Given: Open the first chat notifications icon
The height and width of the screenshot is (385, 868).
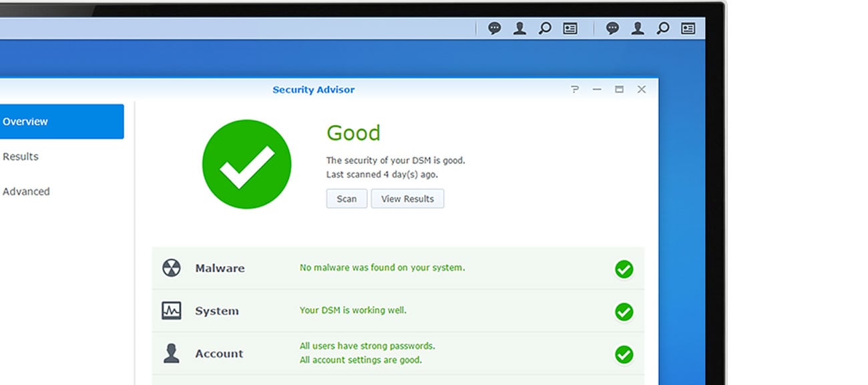Looking at the screenshot, I should point(495,28).
